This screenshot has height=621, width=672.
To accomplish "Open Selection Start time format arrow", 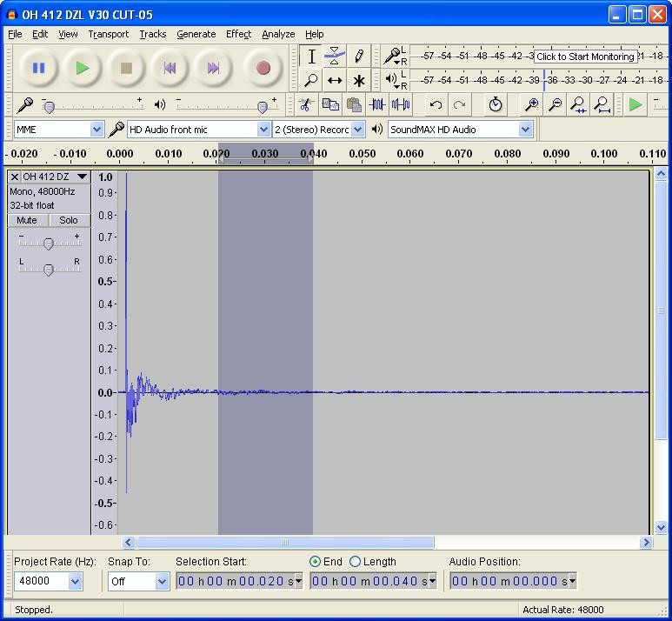I will pyautogui.click(x=299, y=582).
